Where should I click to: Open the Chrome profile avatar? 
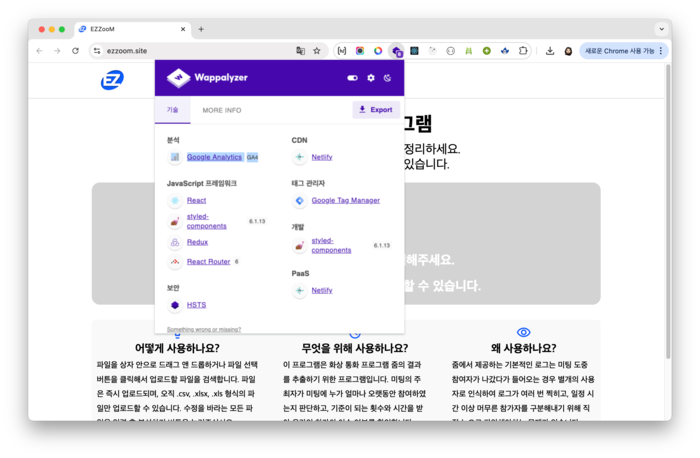(568, 51)
